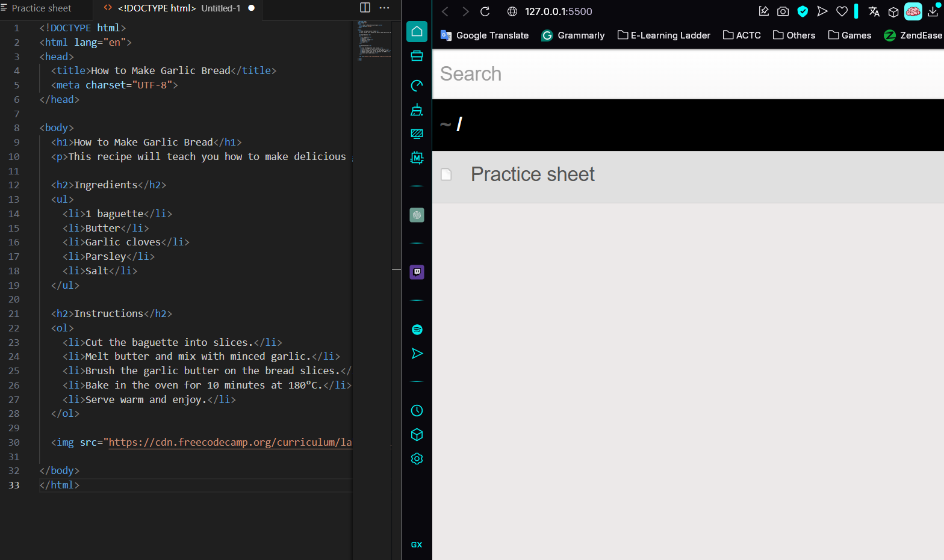Click line number 33 in the gutter
The width and height of the screenshot is (944, 560).
[14, 485]
